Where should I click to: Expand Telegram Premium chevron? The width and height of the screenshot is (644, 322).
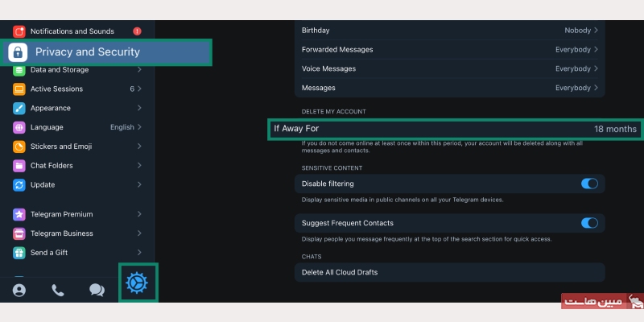(x=139, y=214)
